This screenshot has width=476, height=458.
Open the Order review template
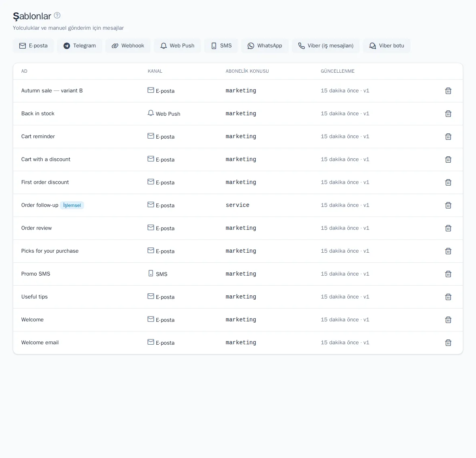point(37,228)
